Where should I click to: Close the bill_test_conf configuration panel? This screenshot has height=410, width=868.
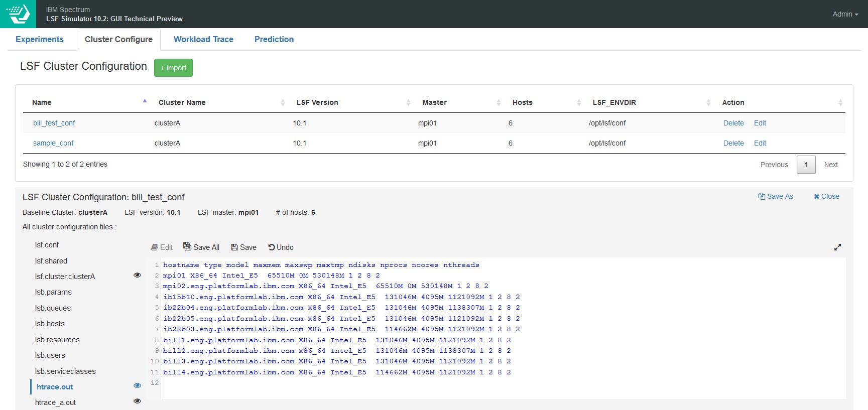[x=826, y=196]
